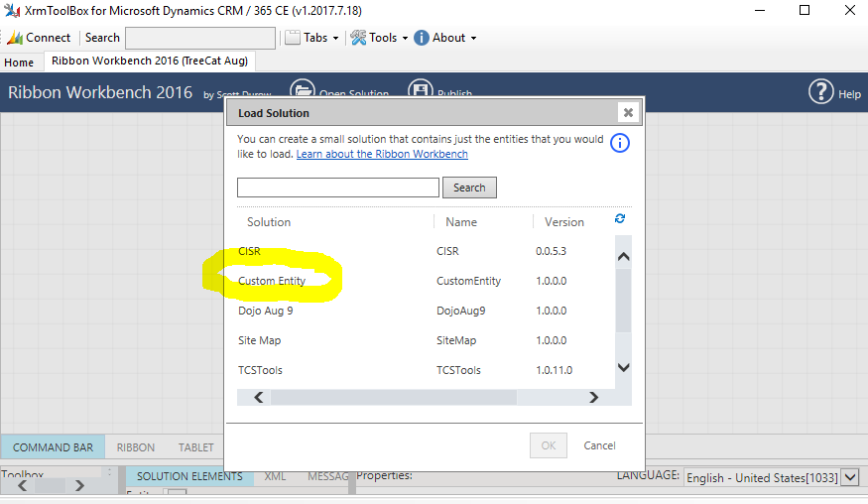Click the Toolbox right scroll arrow
The width and height of the screenshot is (868, 504).
[x=79, y=486]
